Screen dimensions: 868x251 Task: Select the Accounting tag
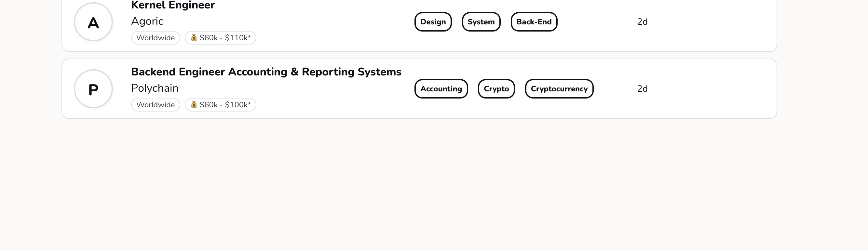(441, 89)
